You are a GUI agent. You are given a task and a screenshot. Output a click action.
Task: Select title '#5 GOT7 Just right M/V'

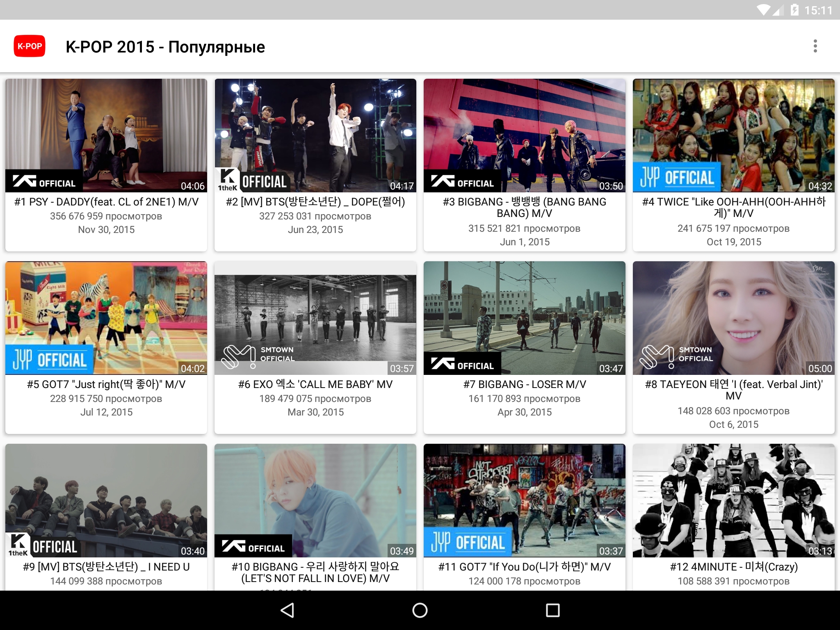(x=106, y=384)
